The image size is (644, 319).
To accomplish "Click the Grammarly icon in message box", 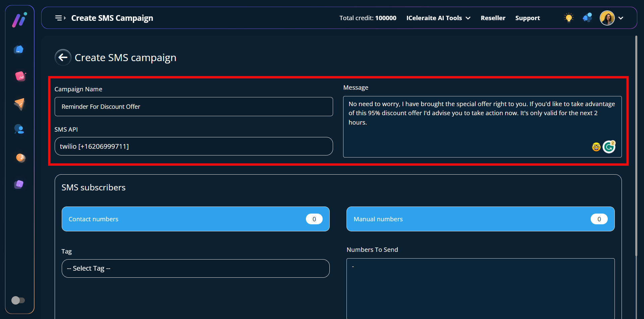I will tap(609, 147).
